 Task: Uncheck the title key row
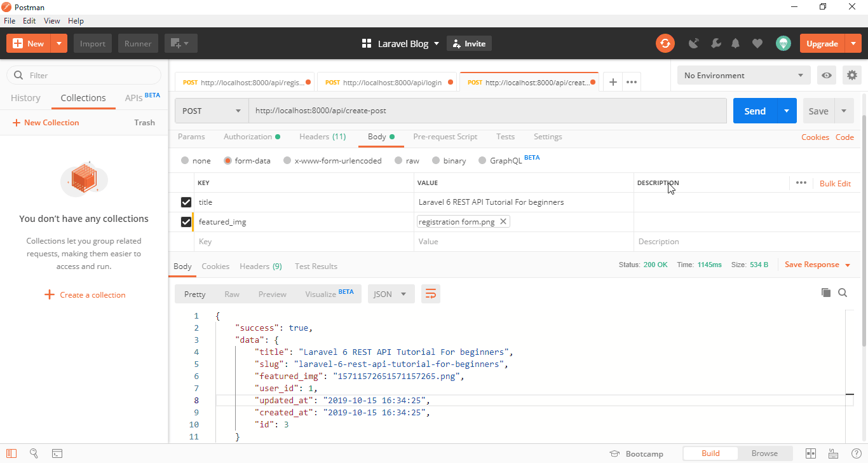186,202
